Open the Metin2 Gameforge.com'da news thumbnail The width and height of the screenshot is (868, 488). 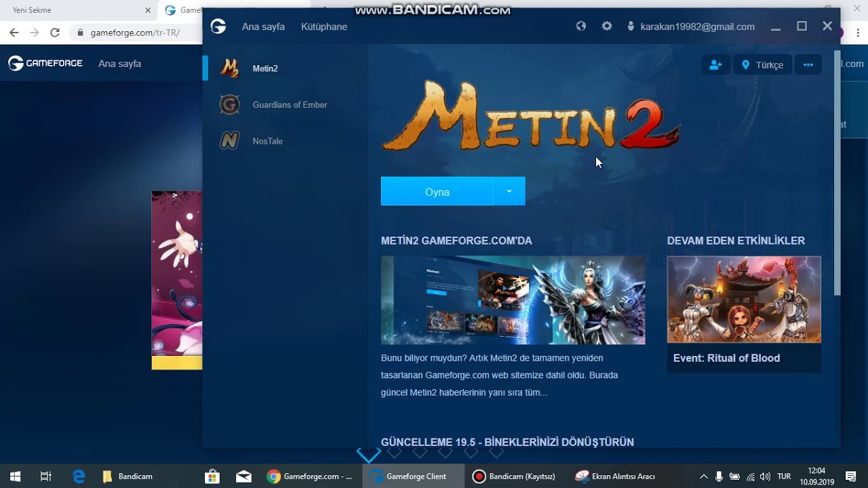click(x=513, y=300)
